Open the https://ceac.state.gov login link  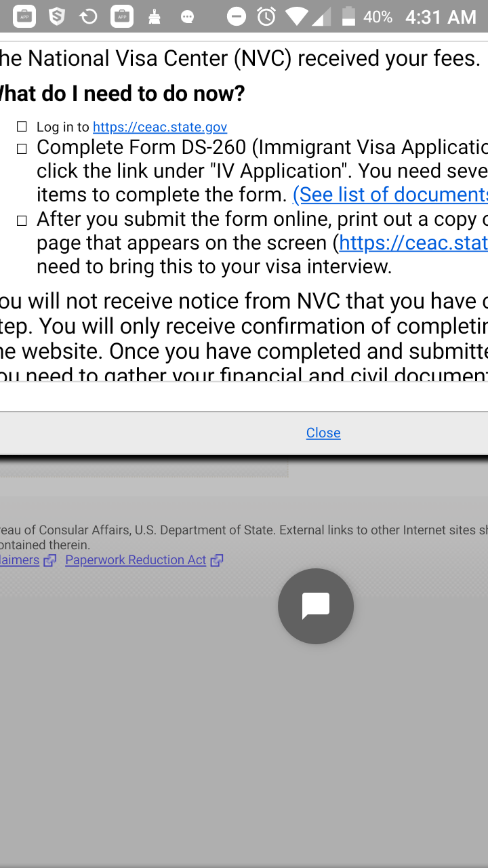[160, 127]
